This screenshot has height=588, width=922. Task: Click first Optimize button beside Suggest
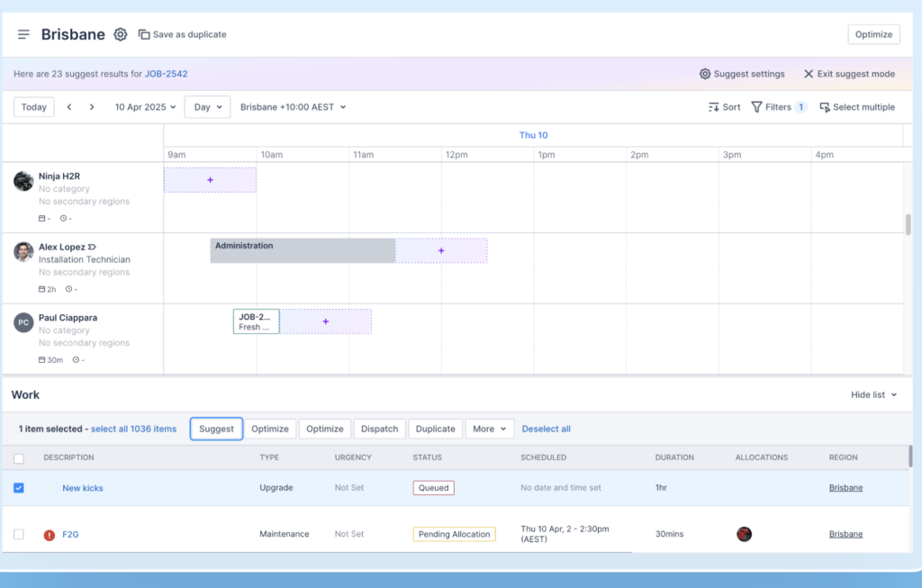point(270,429)
